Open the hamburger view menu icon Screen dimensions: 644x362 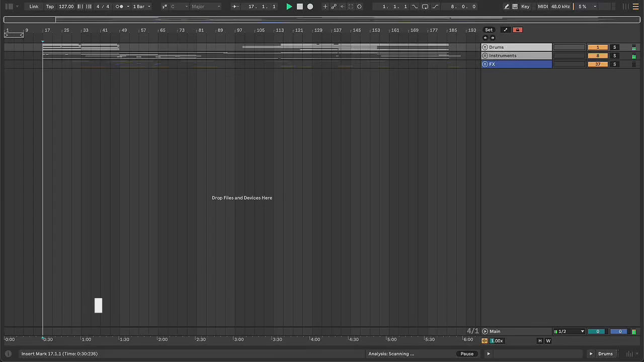click(x=636, y=7)
